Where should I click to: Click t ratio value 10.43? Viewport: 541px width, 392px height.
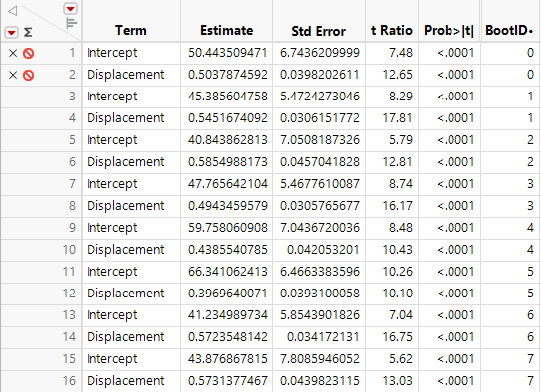tap(398, 250)
